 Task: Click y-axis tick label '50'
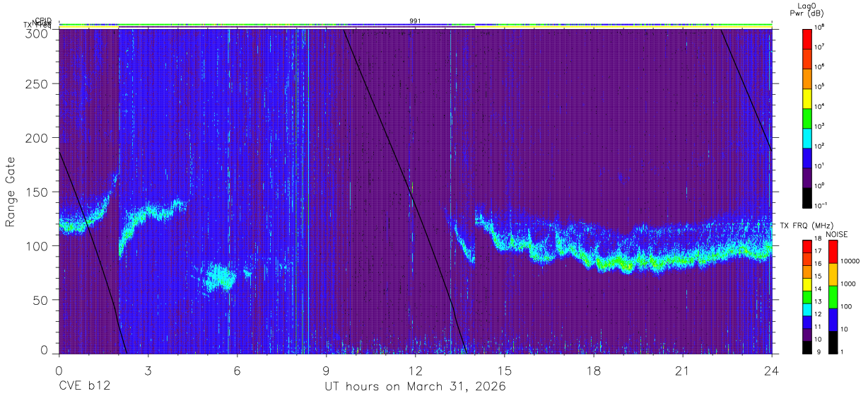pyautogui.click(x=41, y=300)
